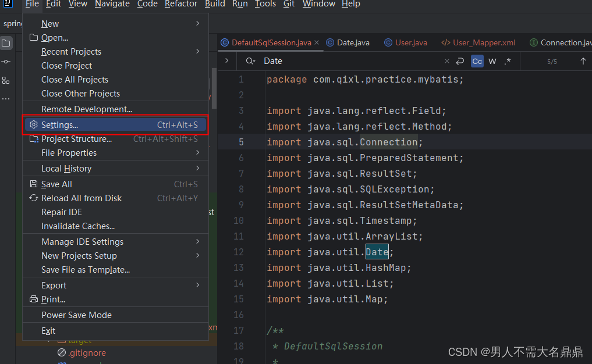The height and width of the screenshot is (364, 592).
Task: Click the search magnifier history icon
Action: point(250,61)
